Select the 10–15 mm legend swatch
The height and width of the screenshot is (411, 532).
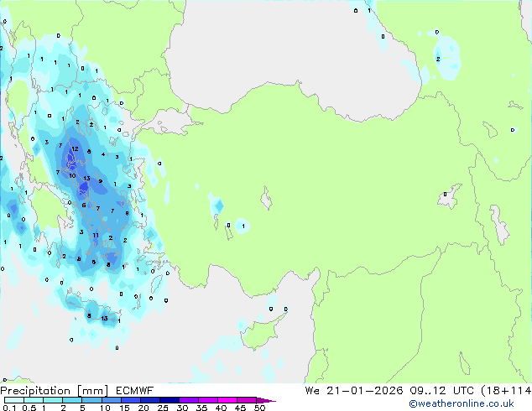point(111,400)
